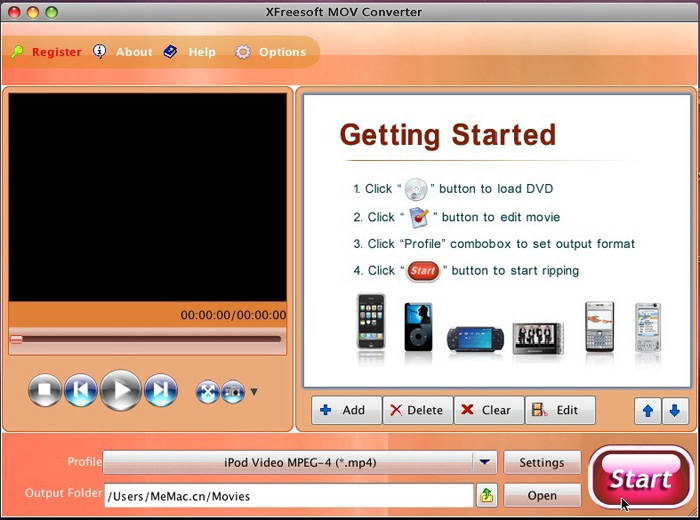Open the Options menu
Image resolution: width=700 pixels, height=520 pixels.
click(271, 52)
